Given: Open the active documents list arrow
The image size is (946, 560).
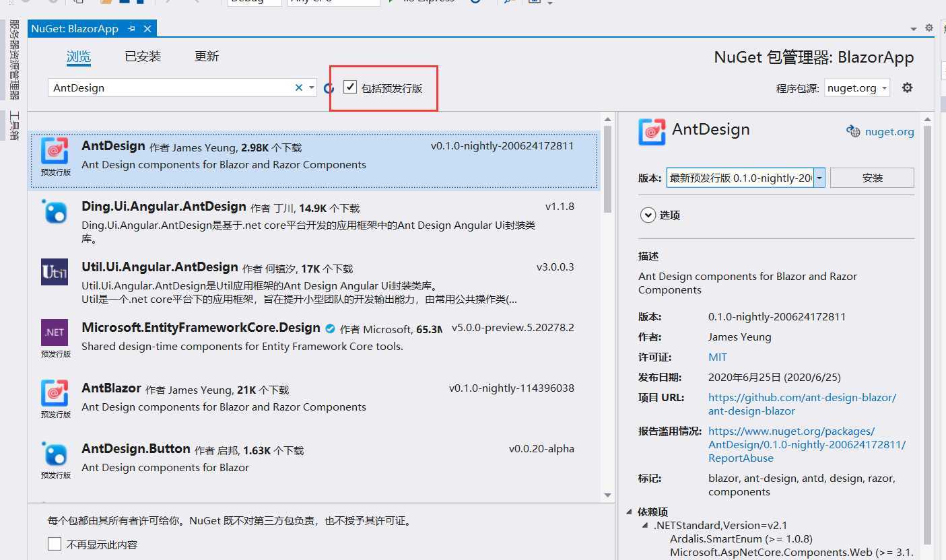Looking at the screenshot, I should click(x=914, y=29).
